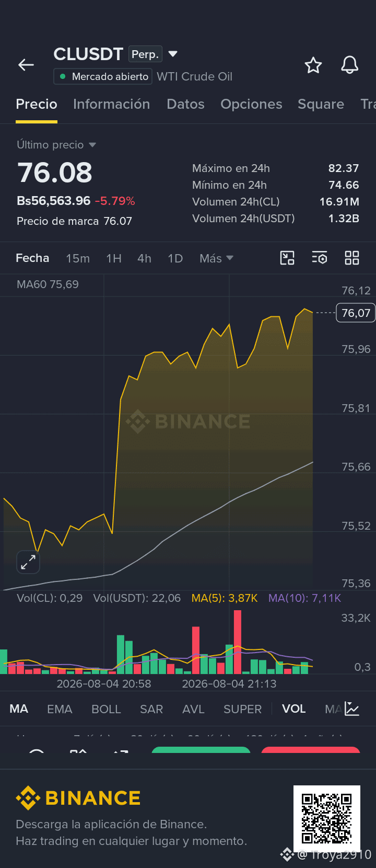Toggle the AVL indicator
376x868 pixels.
click(x=193, y=709)
